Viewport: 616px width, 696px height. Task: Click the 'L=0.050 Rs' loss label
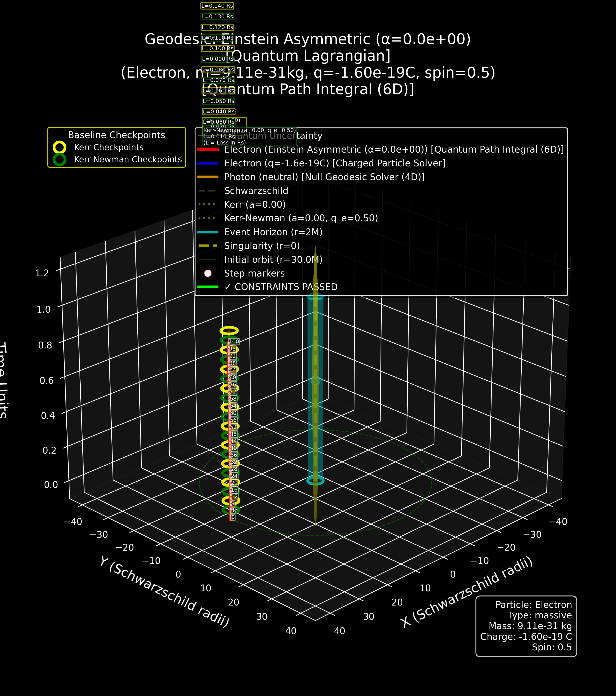click(218, 101)
